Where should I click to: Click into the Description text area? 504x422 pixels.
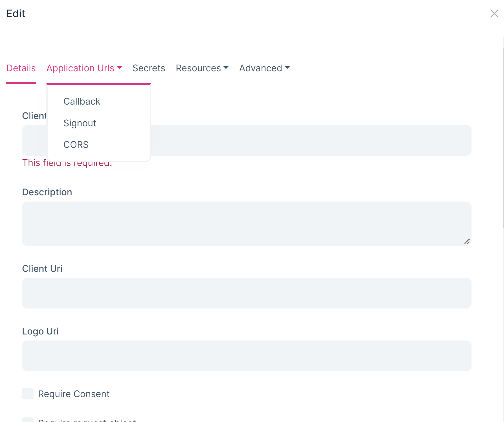(246, 223)
